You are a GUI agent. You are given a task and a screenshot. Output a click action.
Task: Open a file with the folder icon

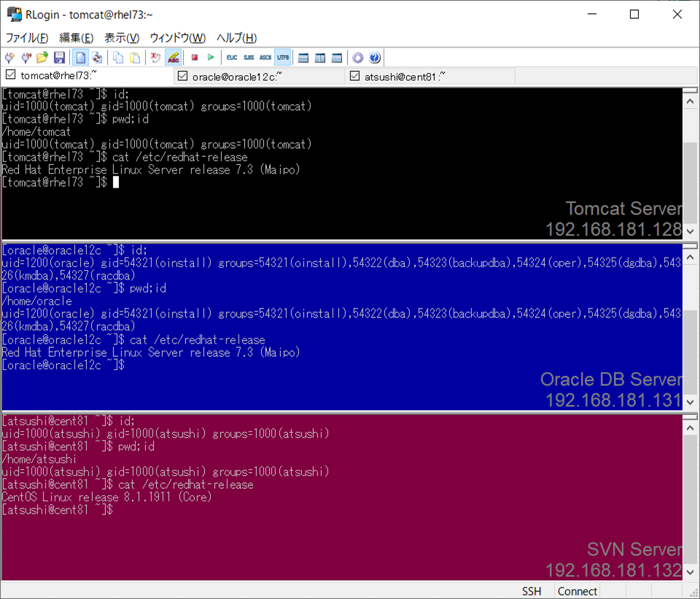coord(42,58)
